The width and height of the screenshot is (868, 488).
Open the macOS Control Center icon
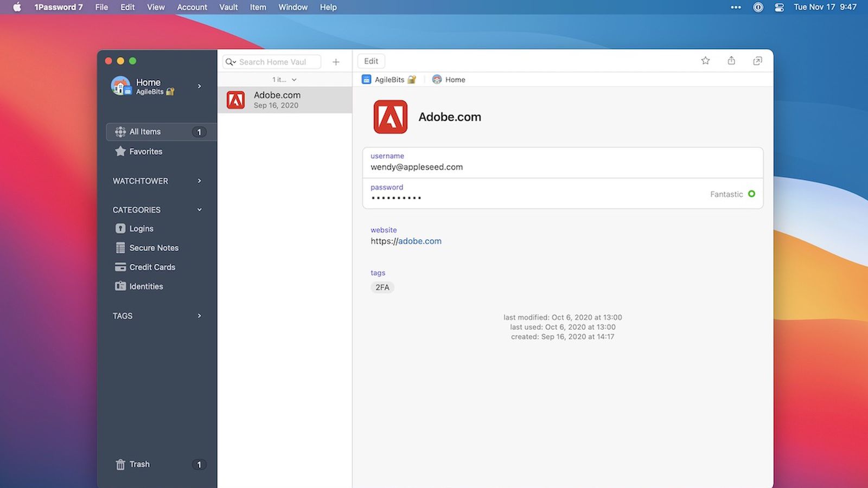[x=779, y=7]
